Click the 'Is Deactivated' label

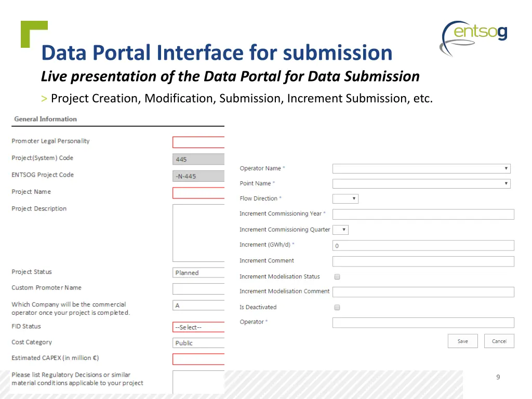(x=258, y=308)
